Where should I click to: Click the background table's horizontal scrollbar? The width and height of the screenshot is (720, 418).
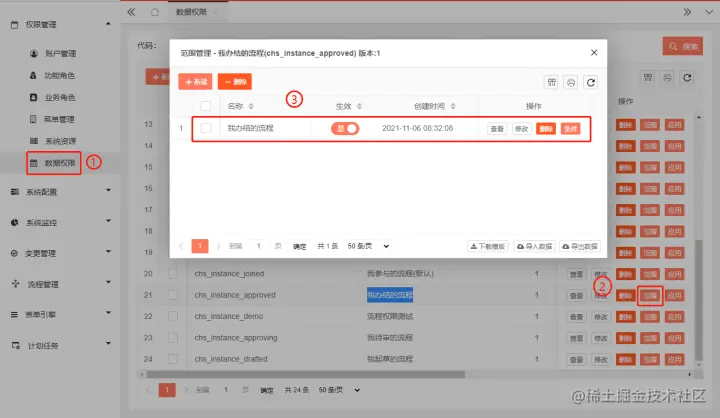point(305,374)
